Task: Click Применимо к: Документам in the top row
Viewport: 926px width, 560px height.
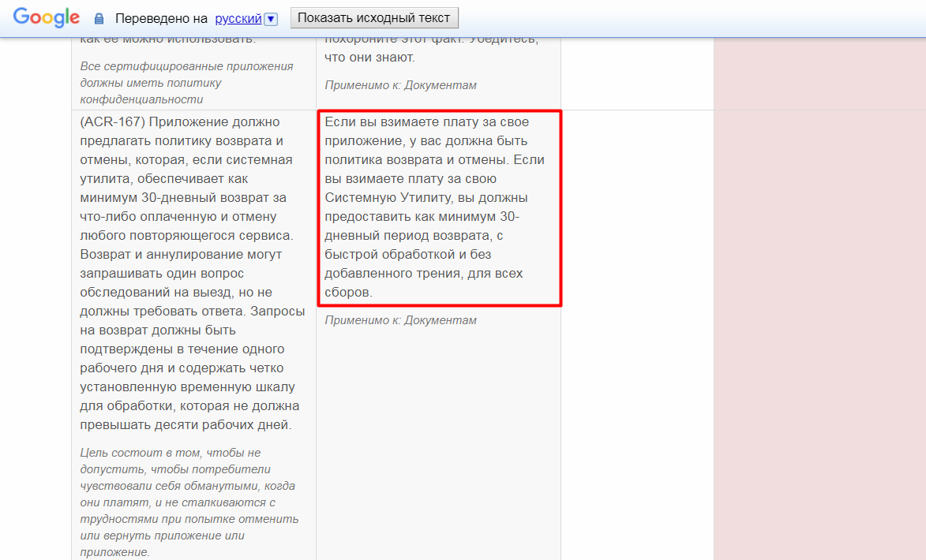Action: pos(400,85)
